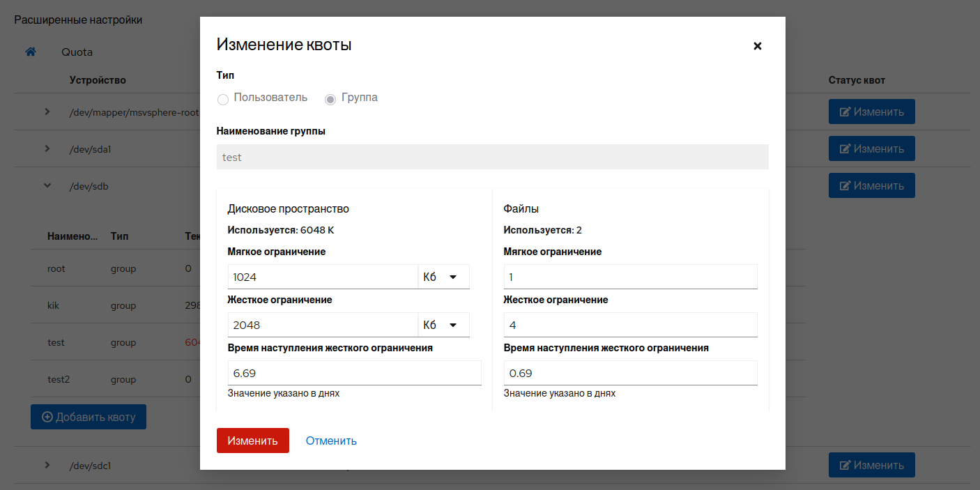Expand the /dev/mapper/msvsphere-root device row
Viewport: 980px width, 490px height.
click(x=47, y=112)
